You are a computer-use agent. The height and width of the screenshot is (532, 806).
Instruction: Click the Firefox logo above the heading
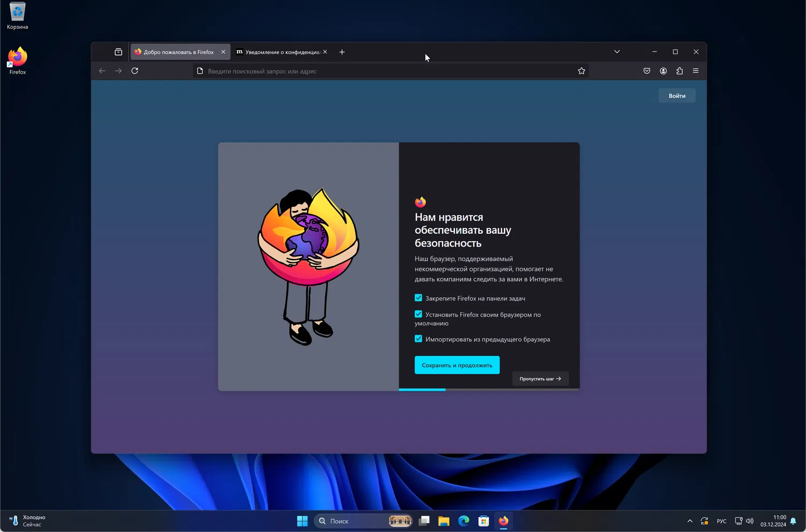point(420,202)
